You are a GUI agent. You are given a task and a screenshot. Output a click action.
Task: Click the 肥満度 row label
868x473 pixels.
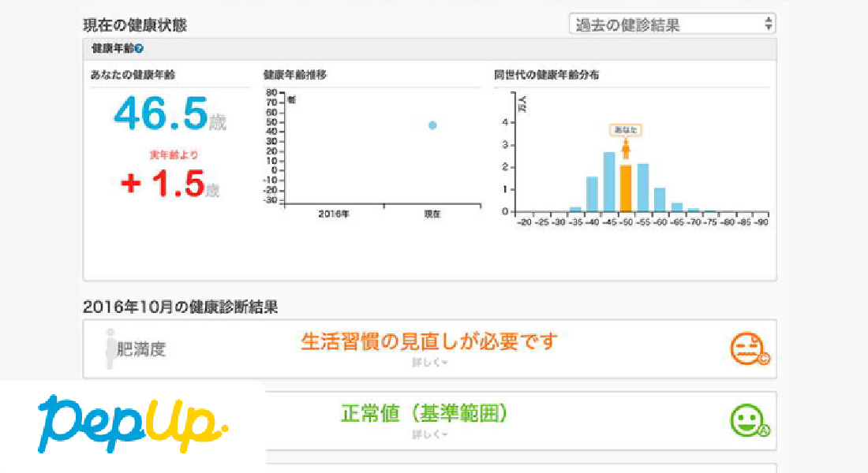(141, 350)
